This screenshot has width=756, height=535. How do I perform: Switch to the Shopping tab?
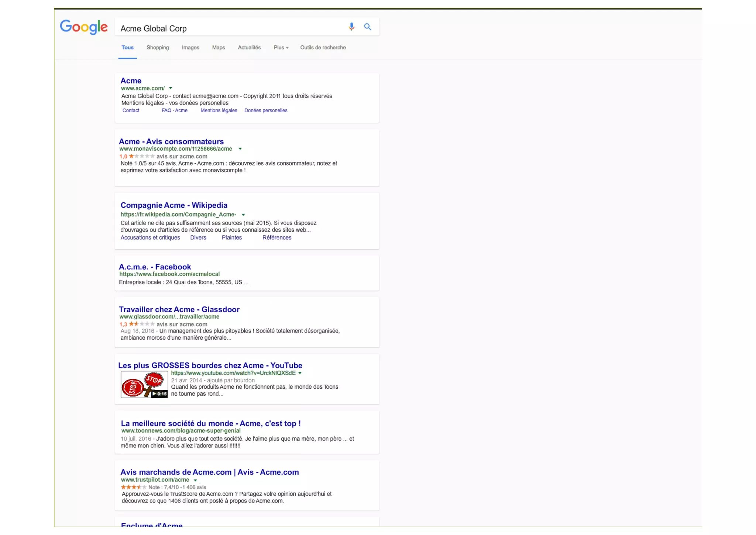pos(158,48)
